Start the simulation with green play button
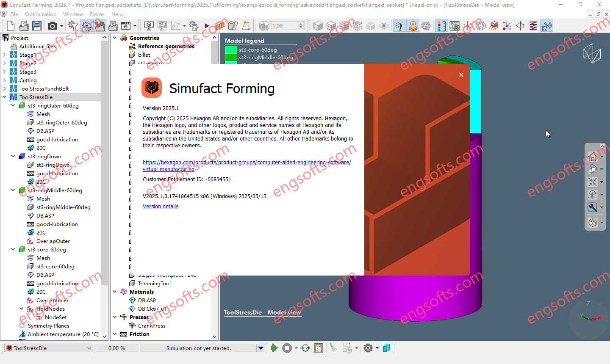 coord(274,348)
